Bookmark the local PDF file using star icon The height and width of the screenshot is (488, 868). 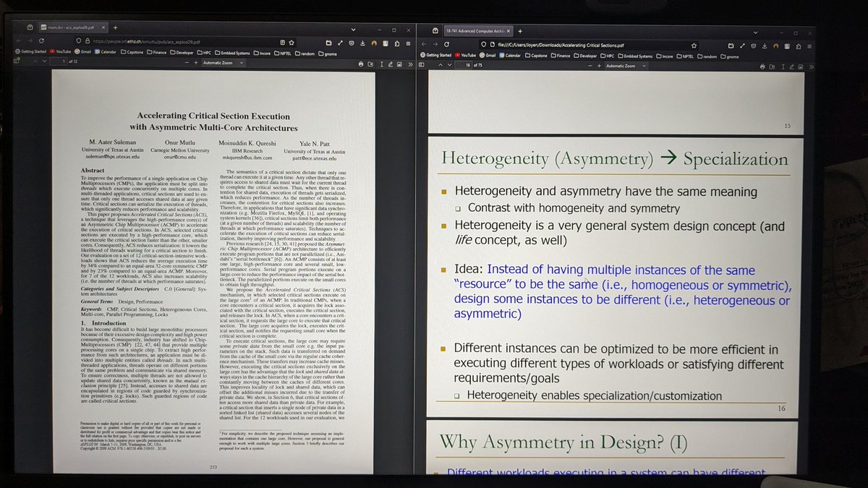694,46
